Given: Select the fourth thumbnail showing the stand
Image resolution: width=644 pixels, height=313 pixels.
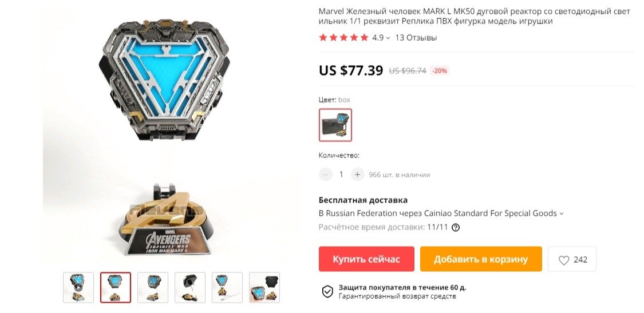Looking at the screenshot, I should [x=190, y=287].
